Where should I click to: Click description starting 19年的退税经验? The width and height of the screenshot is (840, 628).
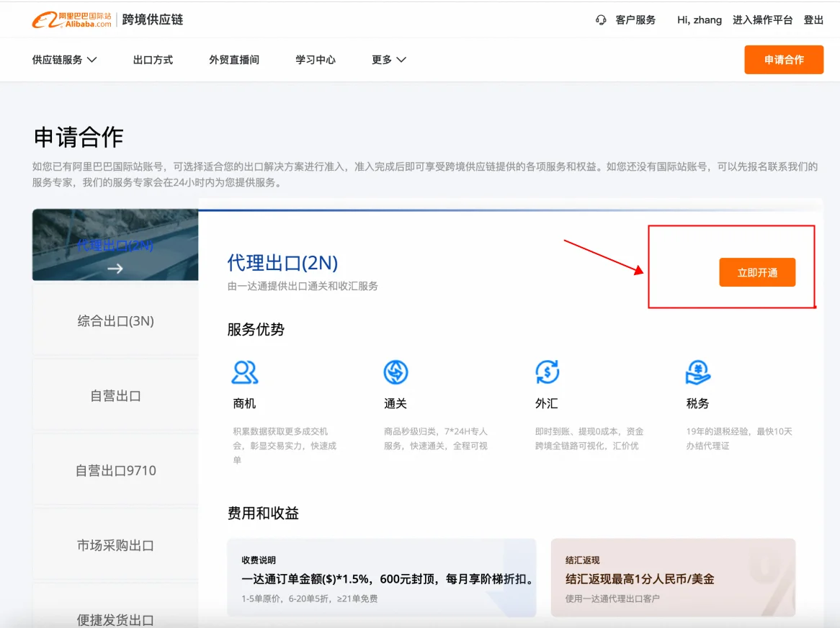[x=739, y=439]
